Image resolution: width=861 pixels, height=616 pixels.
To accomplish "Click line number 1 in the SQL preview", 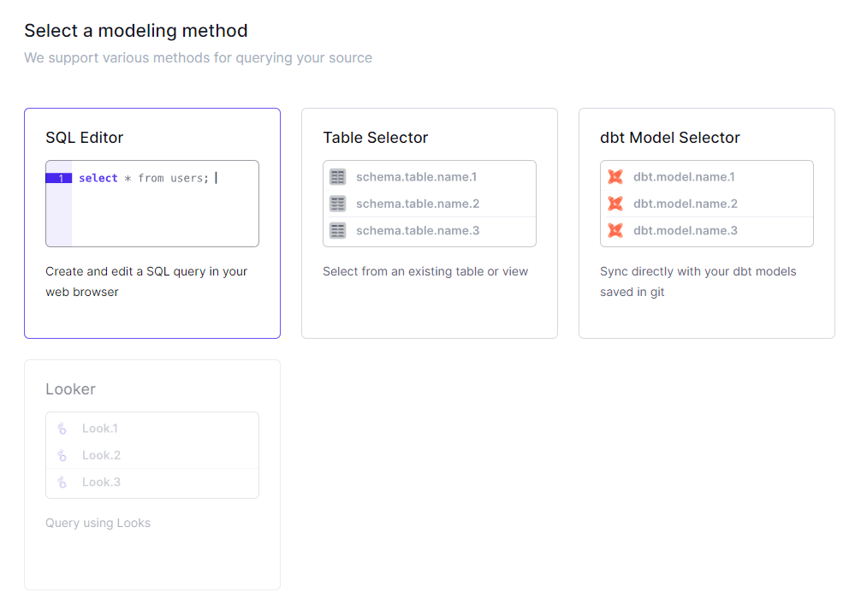I will pos(59,178).
